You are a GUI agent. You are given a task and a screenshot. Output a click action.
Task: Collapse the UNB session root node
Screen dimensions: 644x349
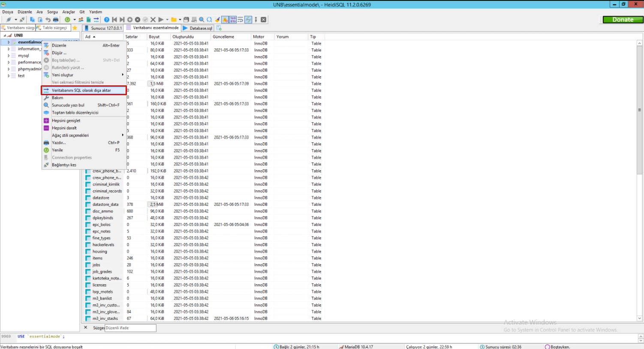5,36
